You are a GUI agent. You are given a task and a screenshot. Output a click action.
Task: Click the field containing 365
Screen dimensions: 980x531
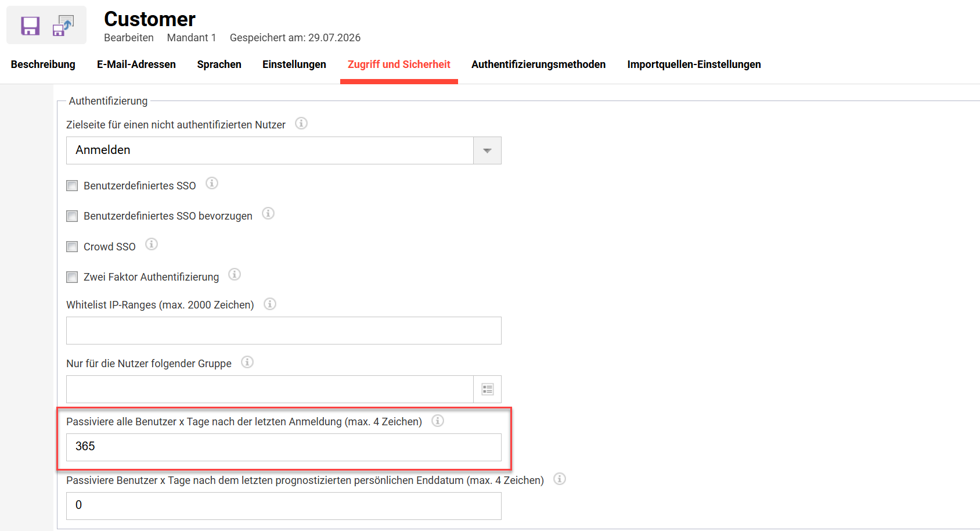[284, 447]
